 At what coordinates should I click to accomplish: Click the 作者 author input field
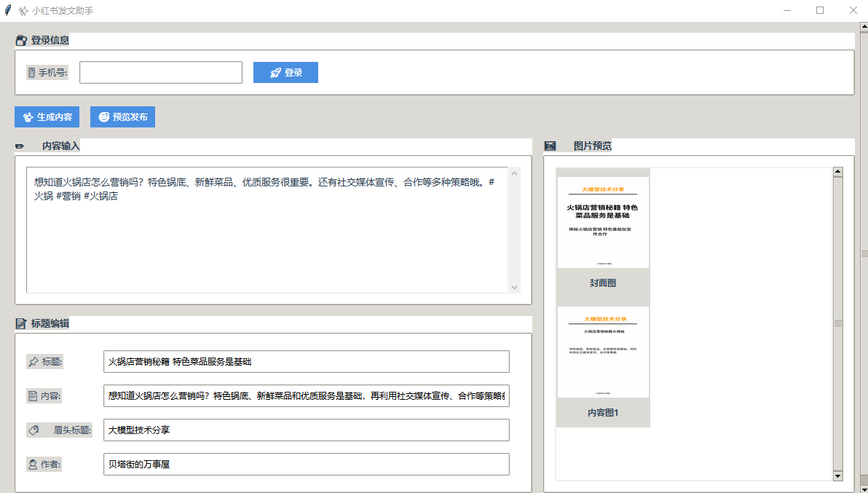306,464
